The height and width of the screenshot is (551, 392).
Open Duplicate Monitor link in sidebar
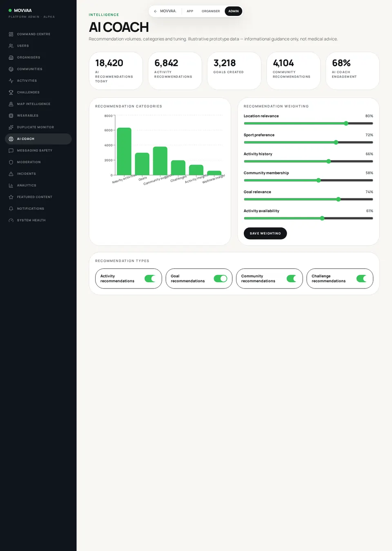coord(38,127)
